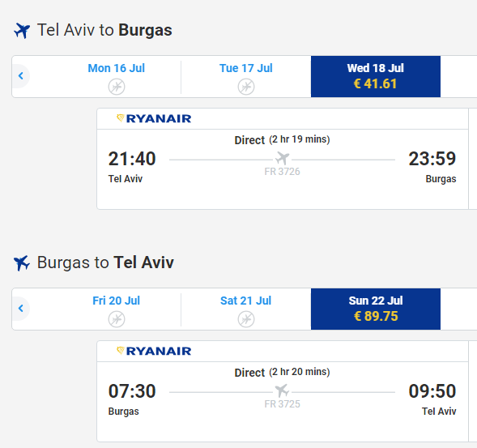Viewport: 477px width, 448px height.
Task: Select Wed 18 Jul tab priced € 41.61
Action: coord(376,77)
